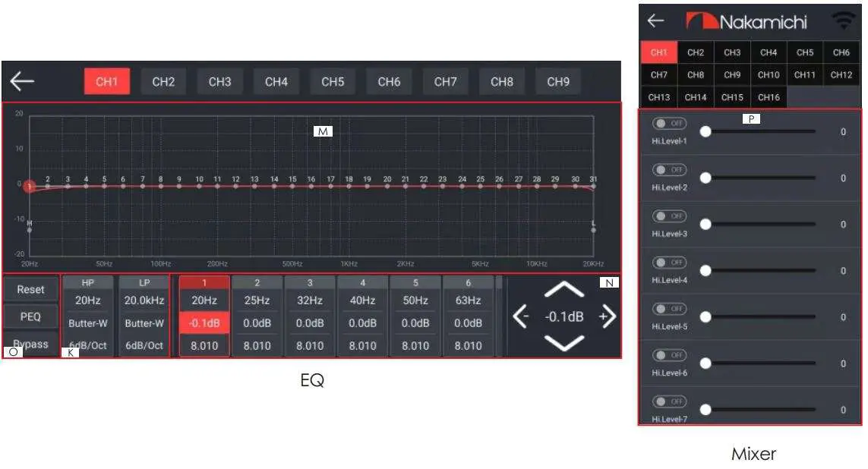The width and height of the screenshot is (868, 469).
Task: Click the Mixer screen back arrow
Action: 655,20
